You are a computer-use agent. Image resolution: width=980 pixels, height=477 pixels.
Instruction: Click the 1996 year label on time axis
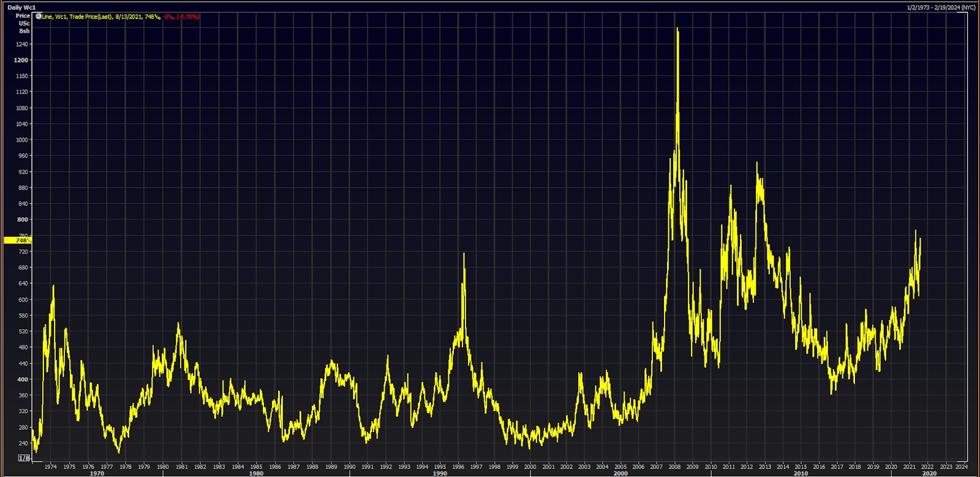click(458, 467)
